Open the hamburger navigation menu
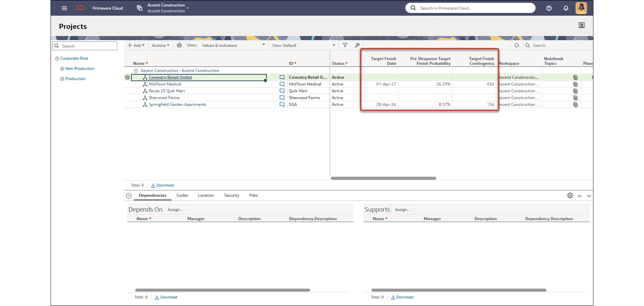 click(64, 8)
